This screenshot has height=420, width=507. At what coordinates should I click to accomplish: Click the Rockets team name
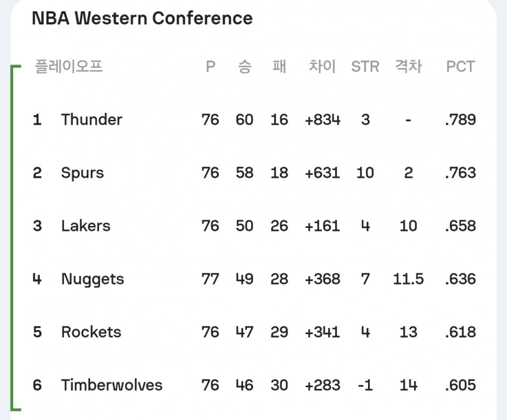pyautogui.click(x=91, y=332)
